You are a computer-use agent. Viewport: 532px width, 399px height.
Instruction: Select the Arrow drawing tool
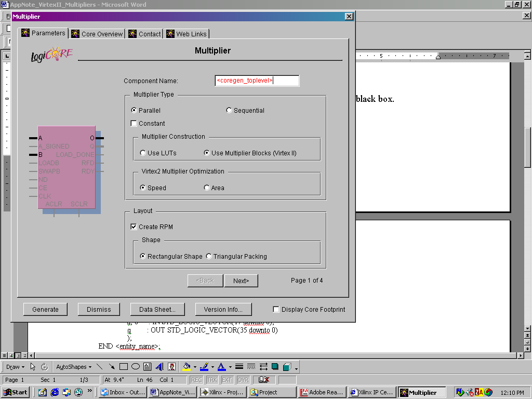click(112, 367)
